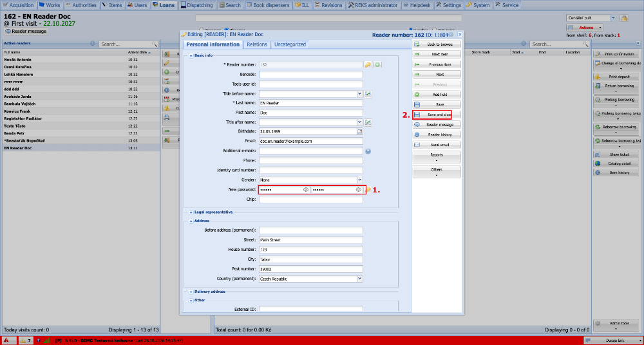This screenshot has height=345, width=644.
Task: Click the key icon beside New password
Action: (x=368, y=190)
